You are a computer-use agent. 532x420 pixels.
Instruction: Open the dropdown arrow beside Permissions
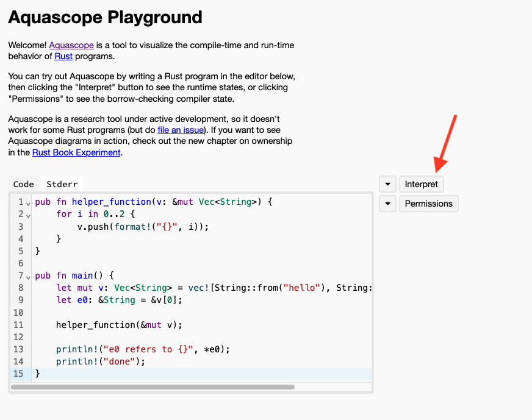387,204
